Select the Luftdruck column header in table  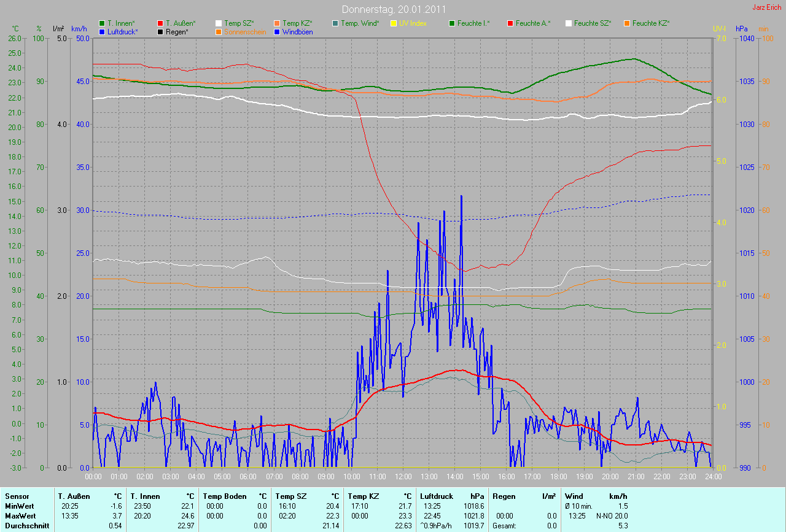click(x=437, y=496)
